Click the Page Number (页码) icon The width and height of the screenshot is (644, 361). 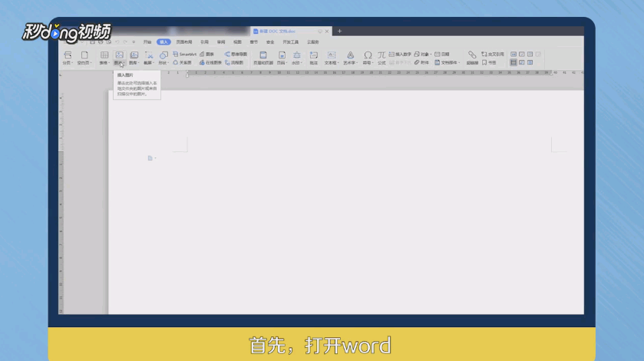[282, 55]
